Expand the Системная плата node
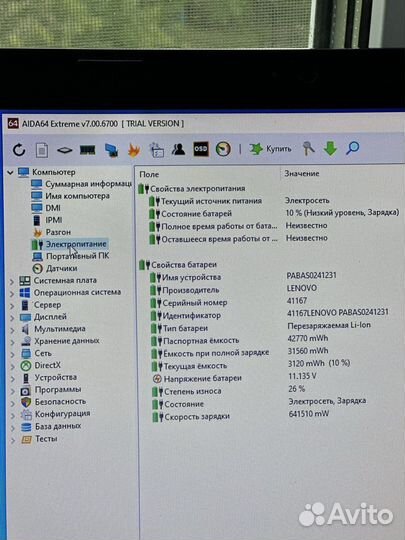 pos(12,281)
